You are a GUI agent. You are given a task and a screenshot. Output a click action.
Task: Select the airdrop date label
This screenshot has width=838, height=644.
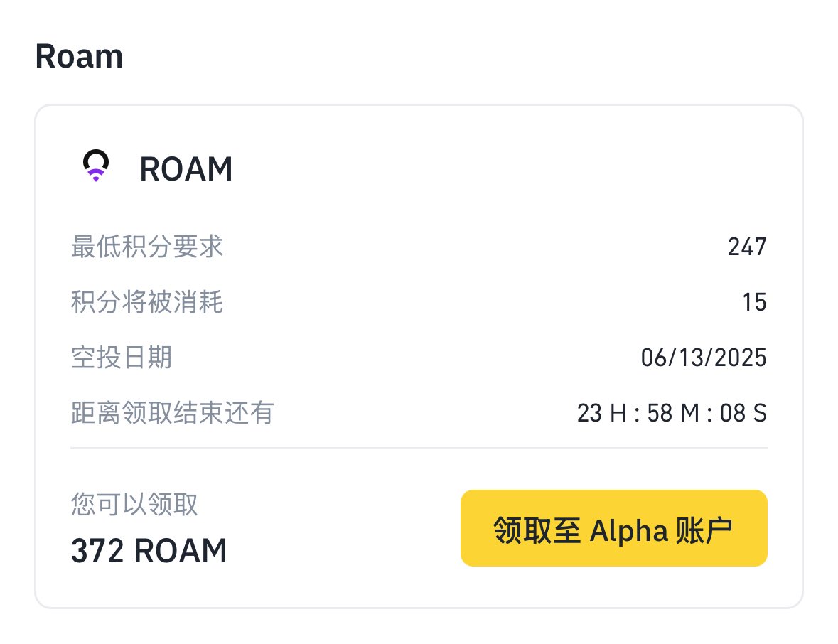coord(122,358)
